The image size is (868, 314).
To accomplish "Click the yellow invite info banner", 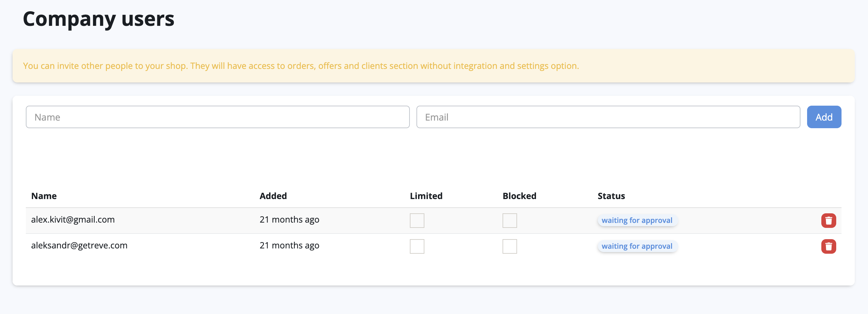I will [x=433, y=66].
